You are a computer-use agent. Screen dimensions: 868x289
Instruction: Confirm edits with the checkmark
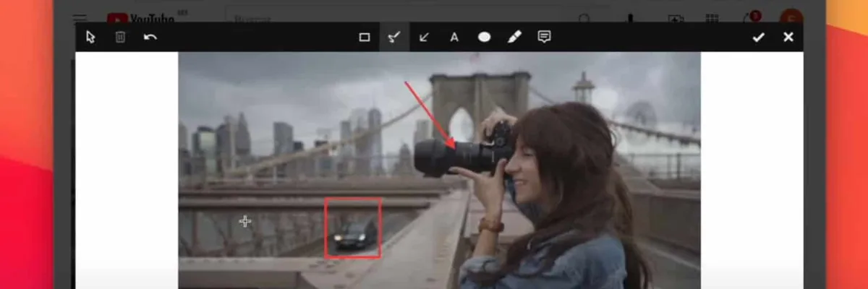click(x=758, y=37)
